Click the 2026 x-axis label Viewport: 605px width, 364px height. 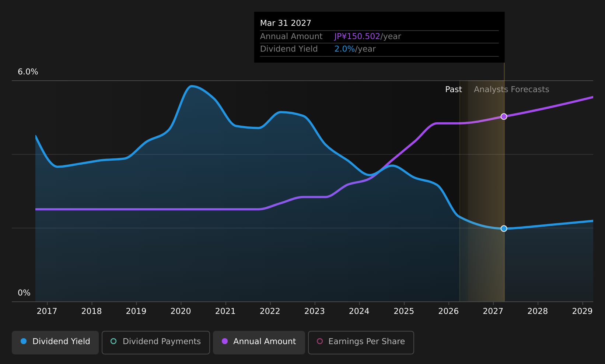click(x=448, y=311)
